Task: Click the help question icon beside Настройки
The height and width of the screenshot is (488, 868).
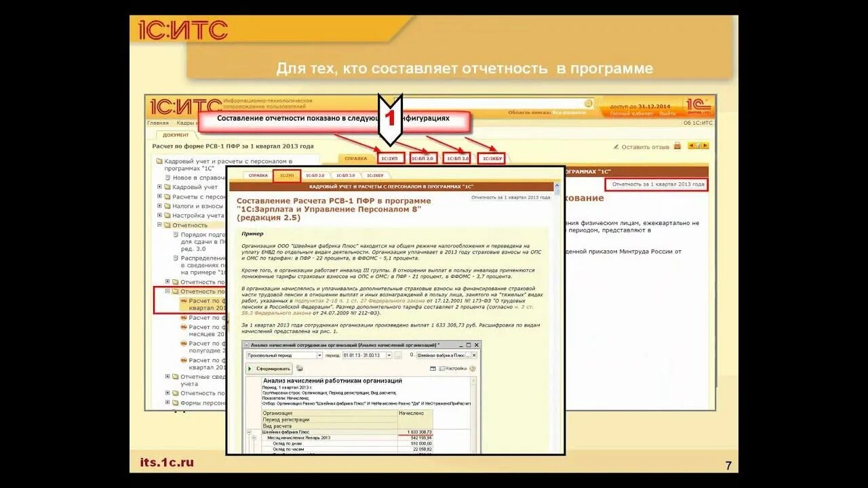Action: point(473,369)
